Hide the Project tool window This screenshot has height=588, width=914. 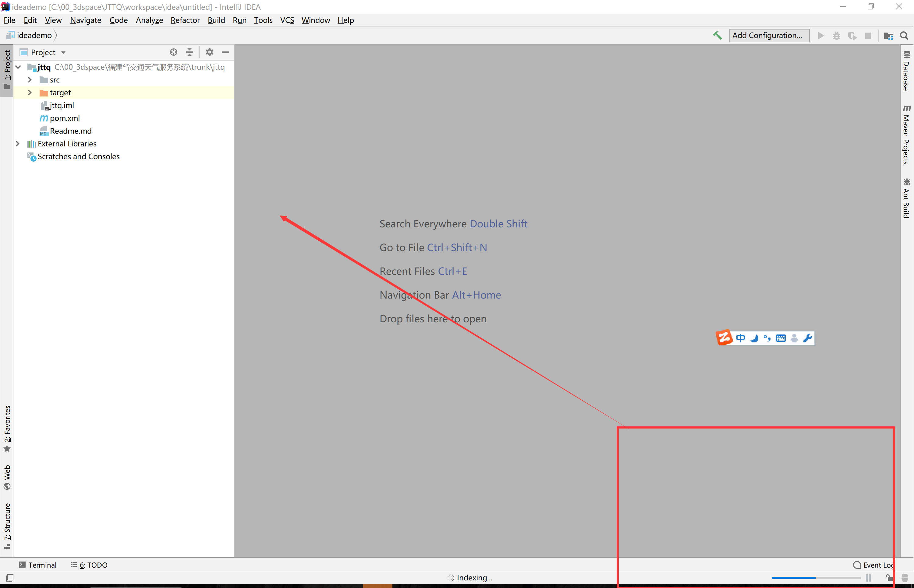point(225,52)
